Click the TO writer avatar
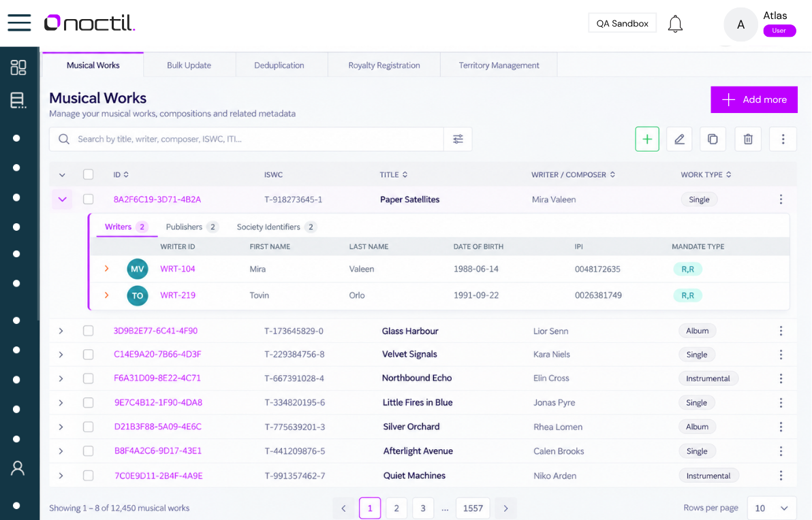The image size is (812, 520). (137, 295)
